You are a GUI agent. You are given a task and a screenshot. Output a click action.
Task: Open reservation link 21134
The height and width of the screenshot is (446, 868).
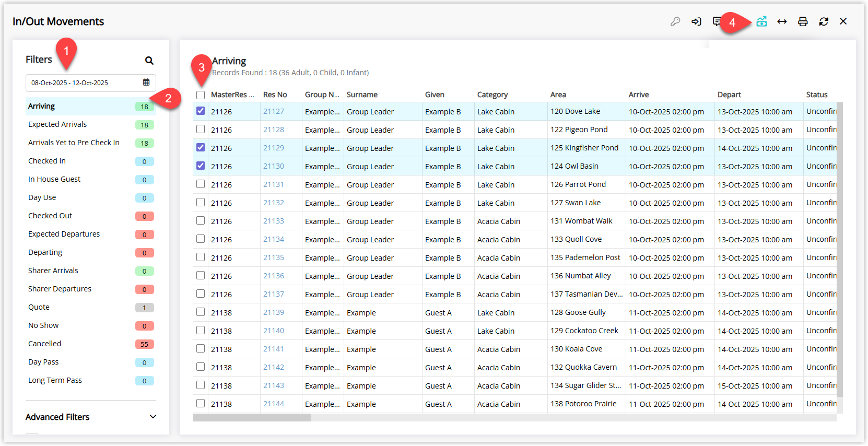(x=274, y=239)
